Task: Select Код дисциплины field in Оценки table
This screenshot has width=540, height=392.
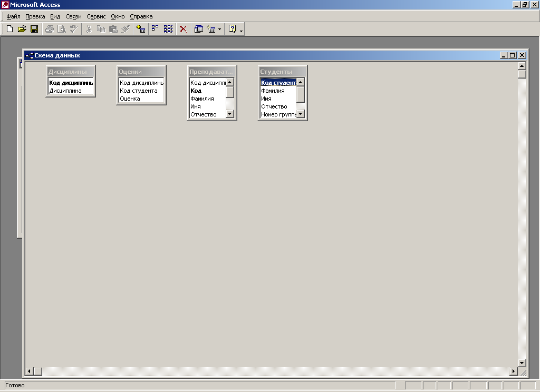Action: tap(141, 83)
